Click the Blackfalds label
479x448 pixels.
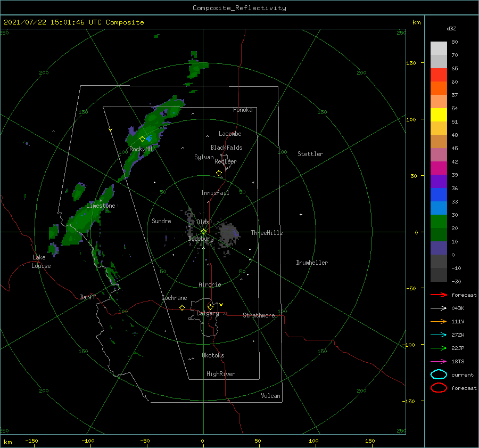point(226,148)
